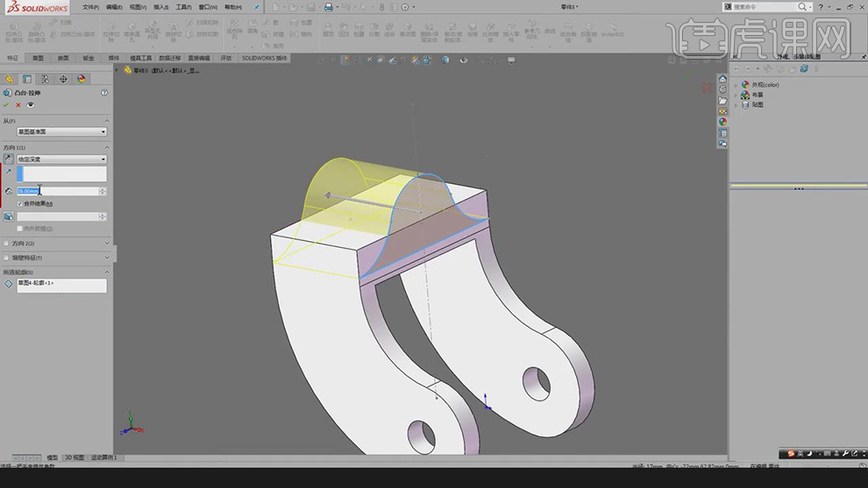
Task: Toggle the detailed preview eye icon
Action: (x=31, y=105)
